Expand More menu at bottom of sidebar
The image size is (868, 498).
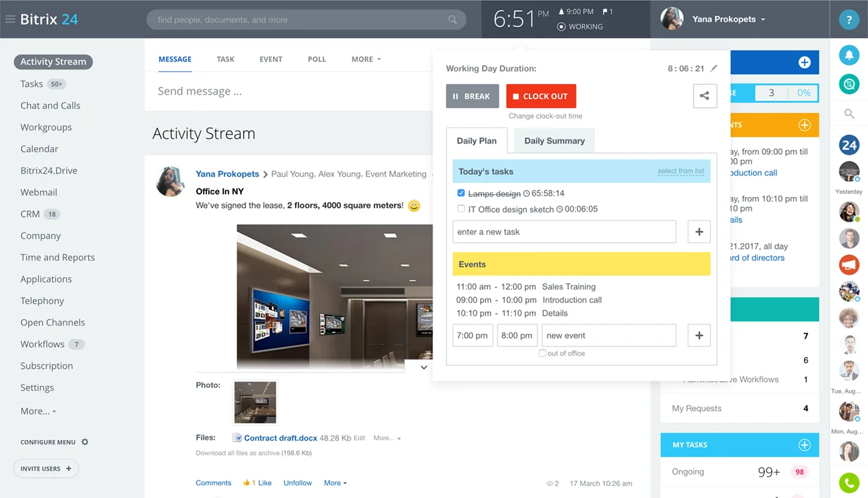(x=38, y=411)
